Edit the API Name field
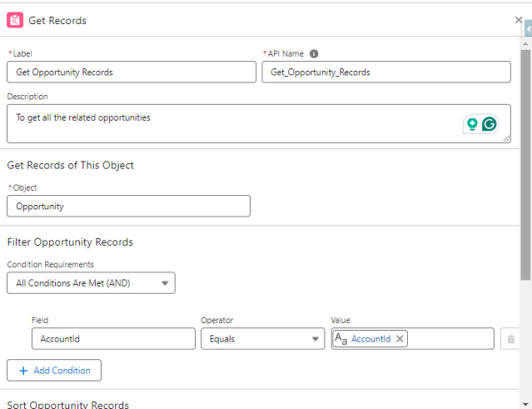Image resolution: width=532 pixels, height=409 pixels. (x=386, y=72)
